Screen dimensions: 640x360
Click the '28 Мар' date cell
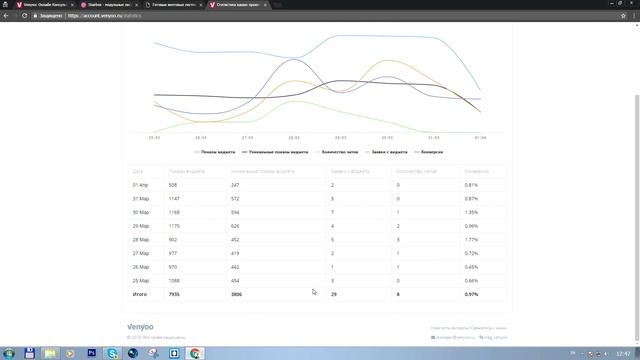tap(140, 240)
